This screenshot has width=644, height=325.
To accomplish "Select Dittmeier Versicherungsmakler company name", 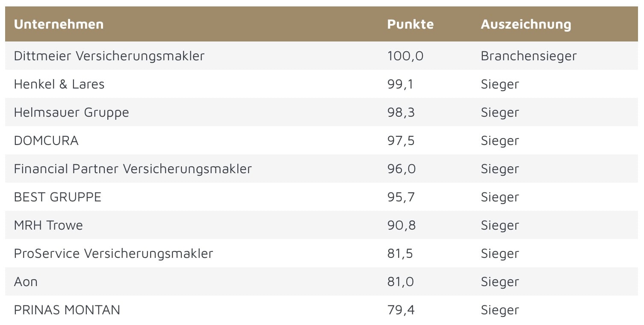I will click(109, 56).
